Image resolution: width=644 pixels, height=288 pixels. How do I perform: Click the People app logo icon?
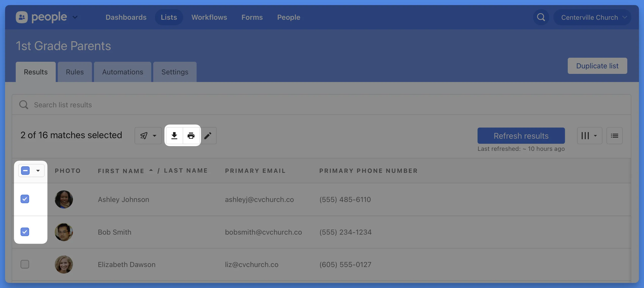point(22,17)
